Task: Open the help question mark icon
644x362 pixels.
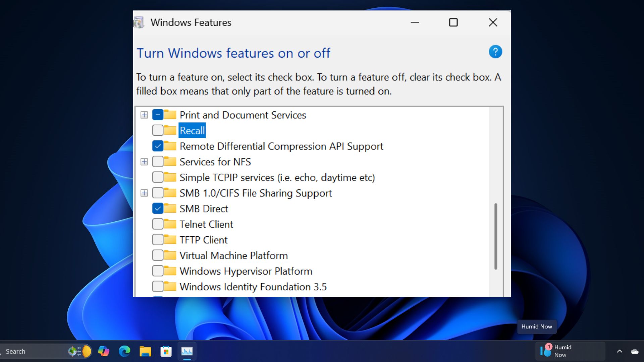Action: (495, 51)
